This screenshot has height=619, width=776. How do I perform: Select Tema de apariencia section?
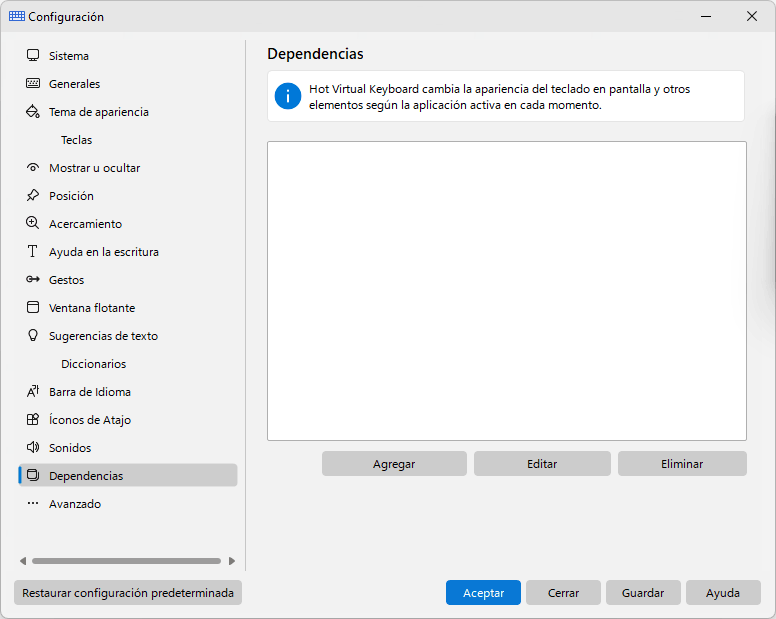pyautogui.click(x=128, y=112)
